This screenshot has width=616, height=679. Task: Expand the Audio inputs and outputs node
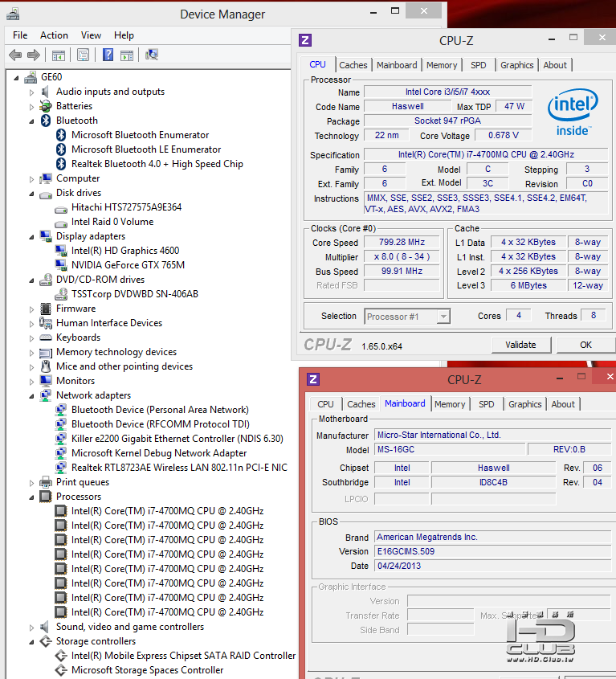click(x=31, y=92)
